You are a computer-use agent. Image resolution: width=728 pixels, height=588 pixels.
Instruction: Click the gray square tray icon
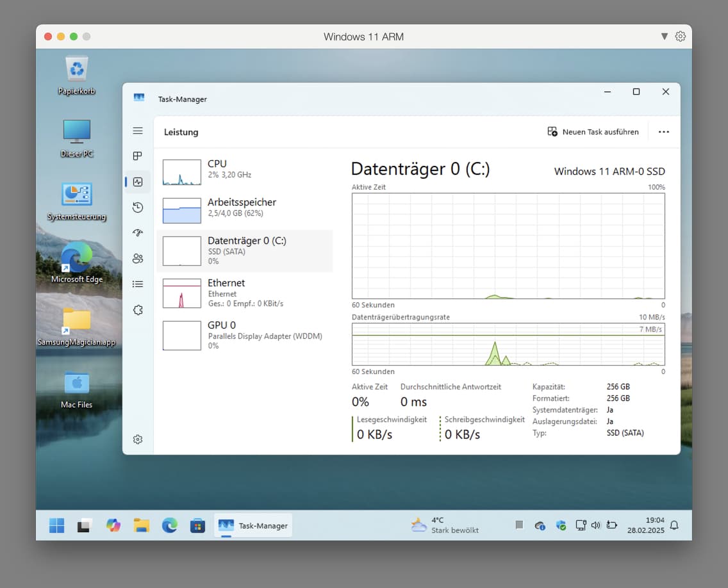click(520, 525)
